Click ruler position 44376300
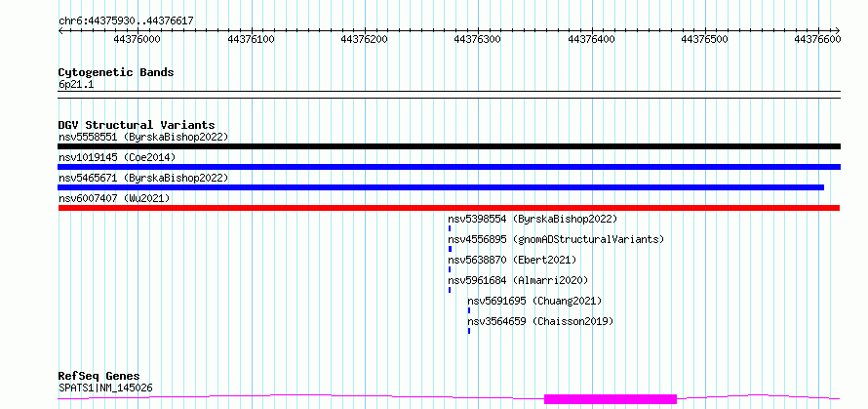Screen dimensions: 868x409 (x=477, y=40)
